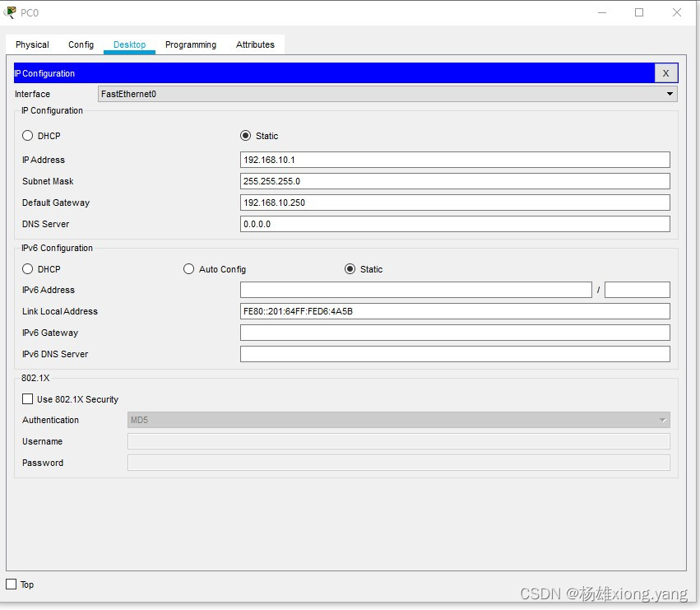Toggle the Top checkbox
Viewport: 700px width, 610px height.
12,584
